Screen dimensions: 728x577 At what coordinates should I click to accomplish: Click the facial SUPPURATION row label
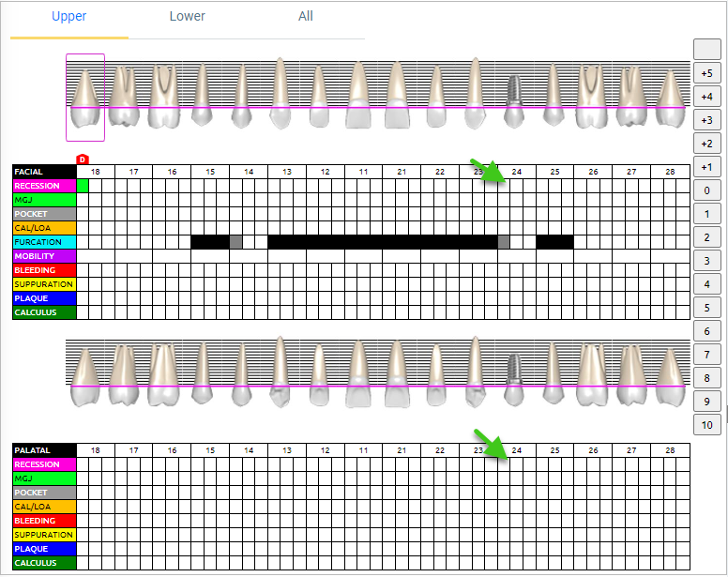tap(44, 284)
